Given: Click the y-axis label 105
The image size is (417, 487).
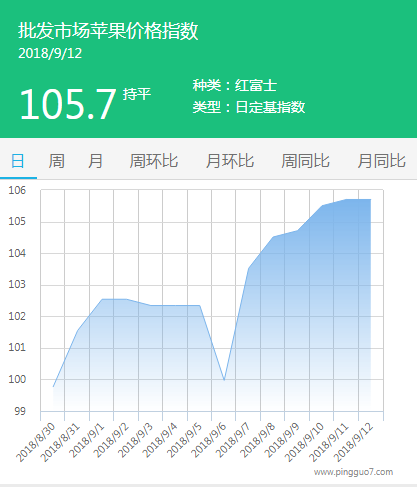Looking at the screenshot, I should point(17,221).
